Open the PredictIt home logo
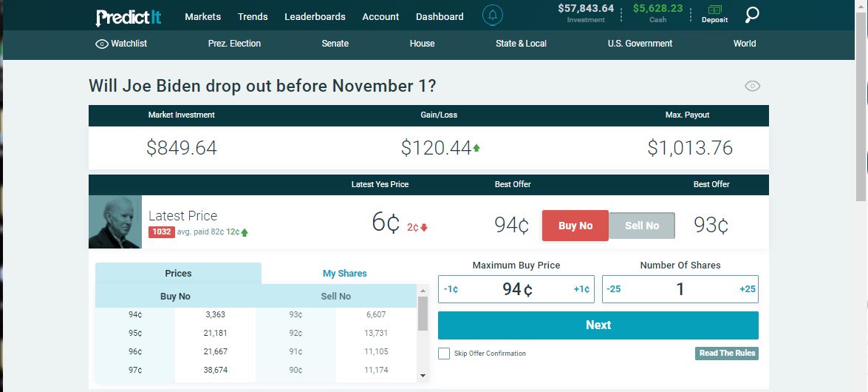 (128, 16)
